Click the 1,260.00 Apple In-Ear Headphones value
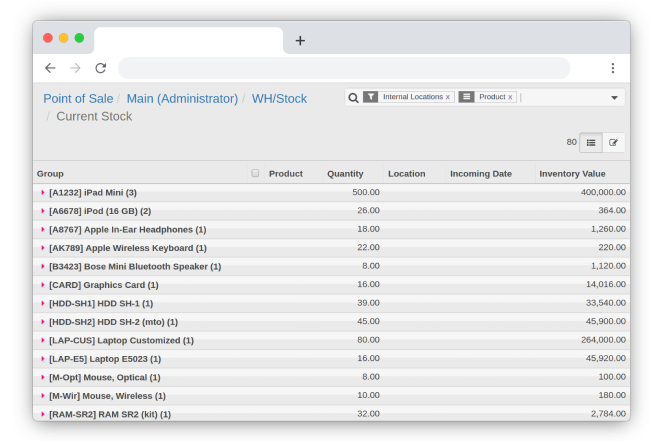 [608, 229]
